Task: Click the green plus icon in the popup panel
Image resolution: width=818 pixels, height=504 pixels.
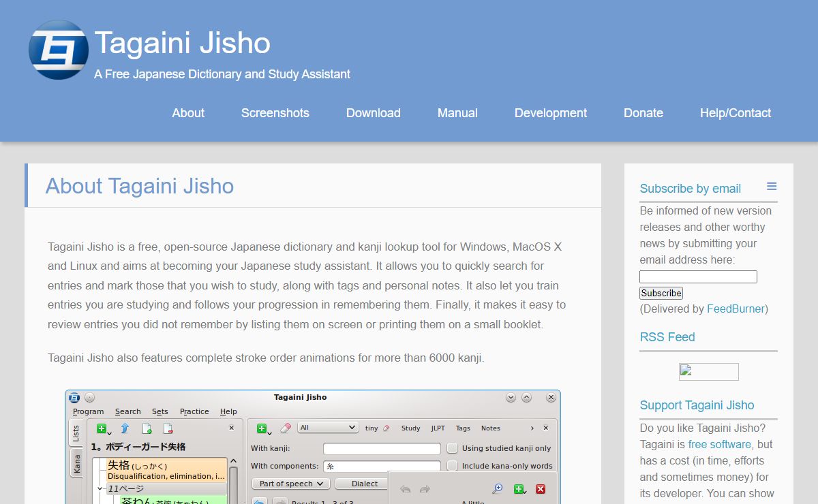Action: [x=519, y=488]
